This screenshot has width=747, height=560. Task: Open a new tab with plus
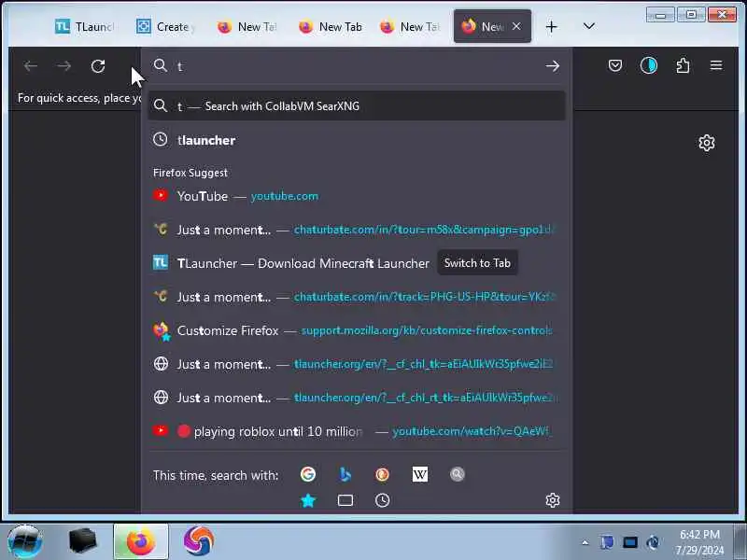click(x=551, y=27)
